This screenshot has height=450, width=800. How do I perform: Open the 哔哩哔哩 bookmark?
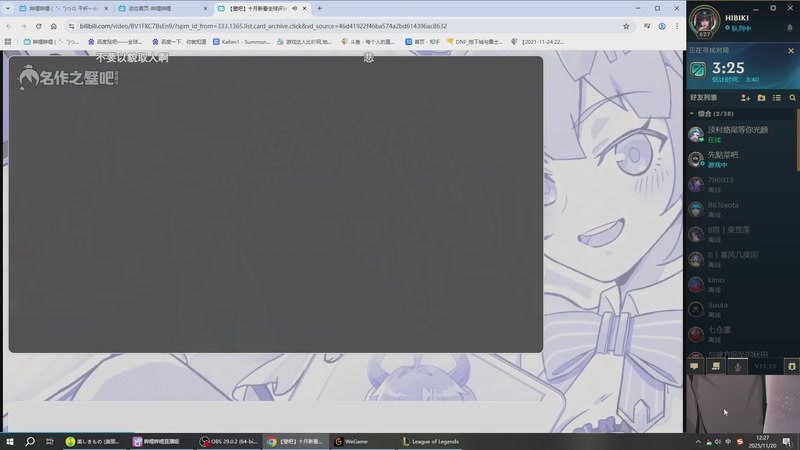click(52, 42)
